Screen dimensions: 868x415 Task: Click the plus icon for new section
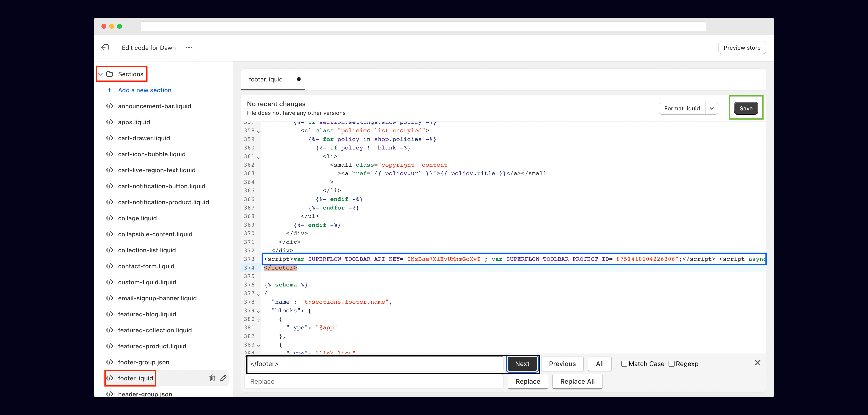110,90
